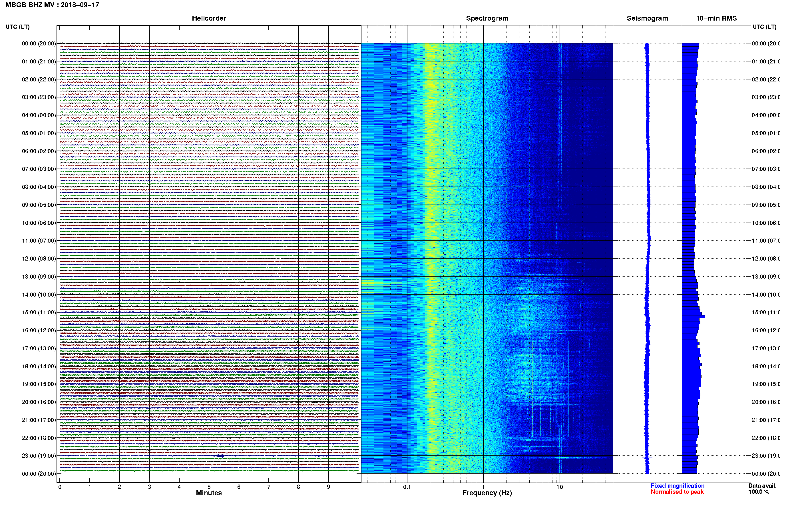Click the left '02:00 (22:00)' time label
Viewport: 812px width, 508px height.
39,79
